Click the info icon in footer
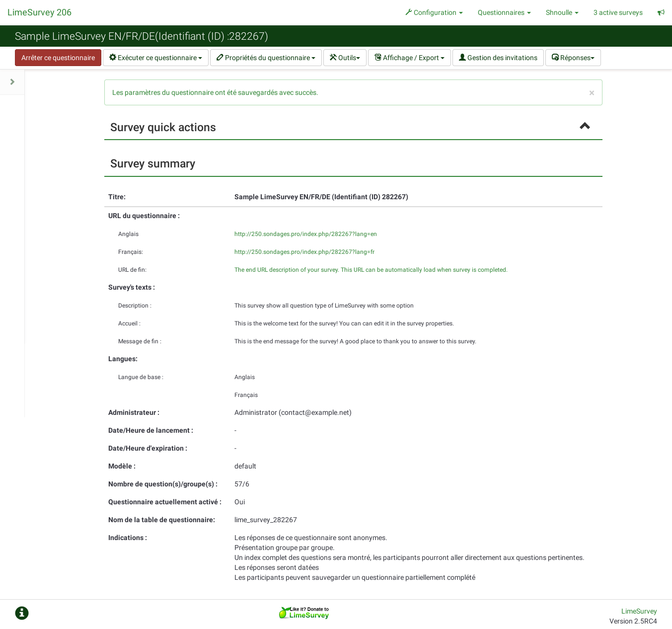Viewport: 672px width, 629px height. click(x=22, y=613)
